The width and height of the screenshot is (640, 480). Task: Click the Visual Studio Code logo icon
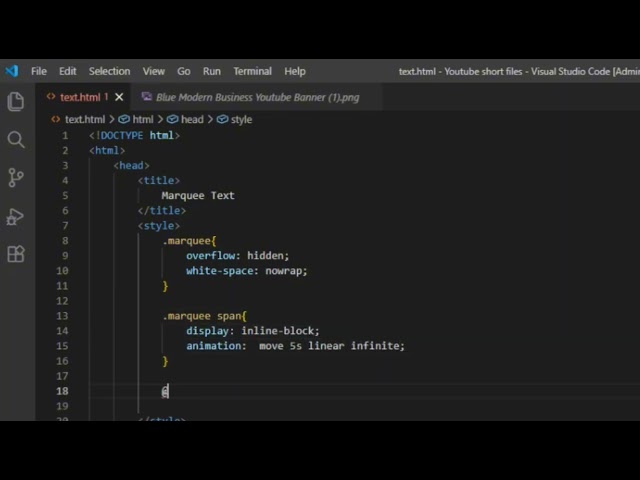pos(12,71)
